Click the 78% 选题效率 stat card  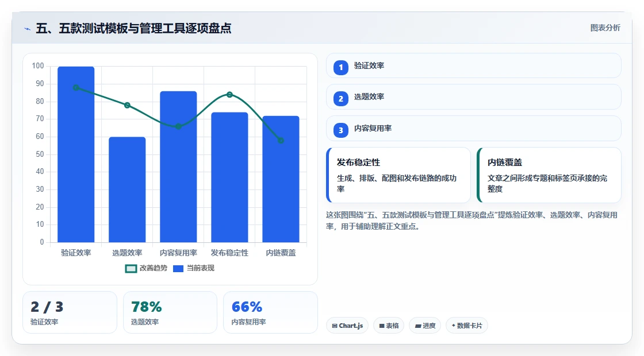click(x=170, y=312)
